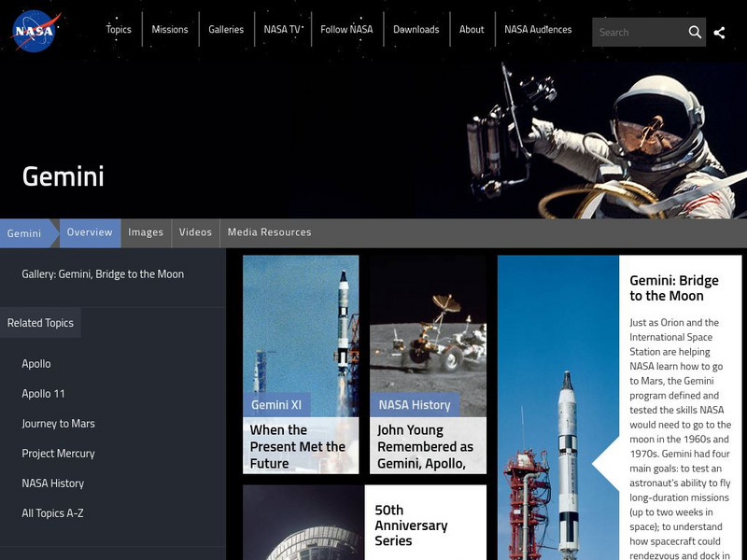Viewport: 747px width, 560px height.
Task: Open the Galleries menu
Action: point(226,30)
